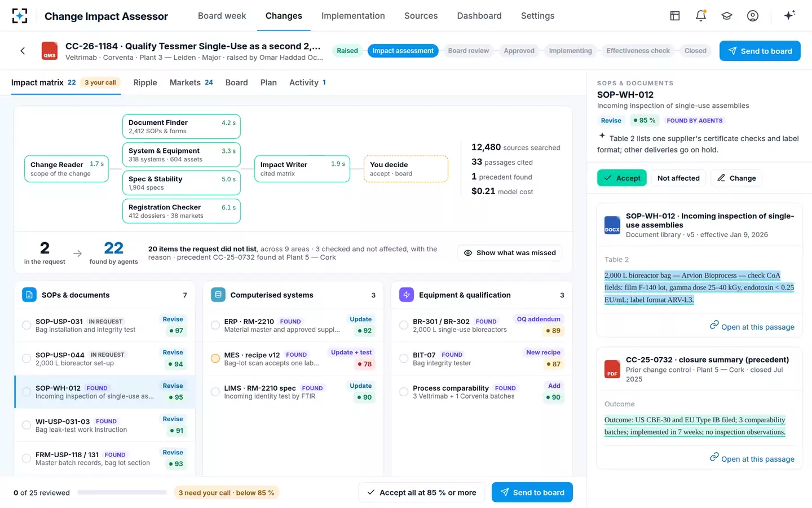
Task: Select the Process comparability radio circle
Action: (404, 392)
